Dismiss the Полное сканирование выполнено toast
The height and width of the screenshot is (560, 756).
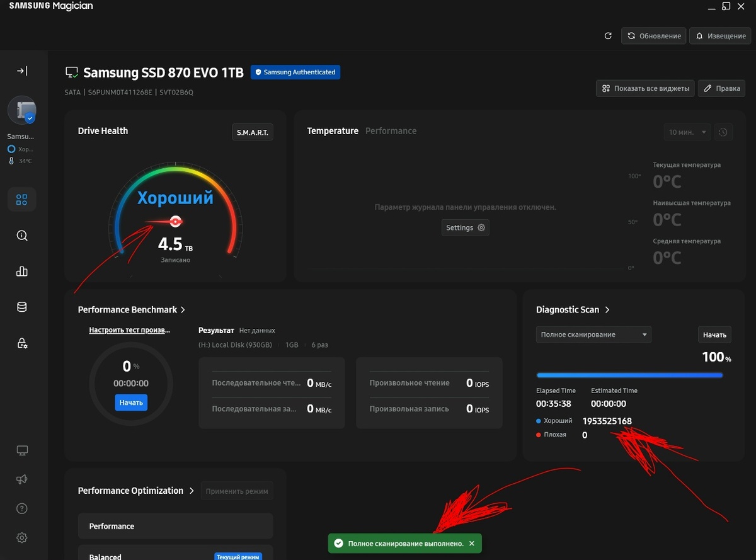tap(472, 543)
